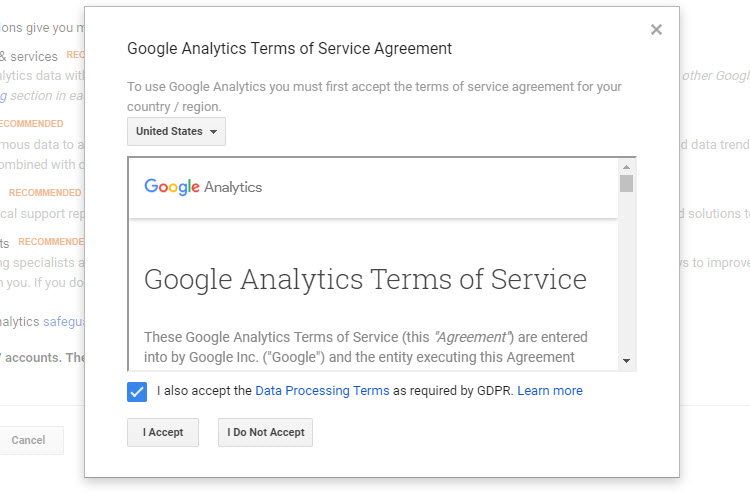Click the terms scrollbar up arrow
Screen dimensions: 750x493
[x=626, y=167]
